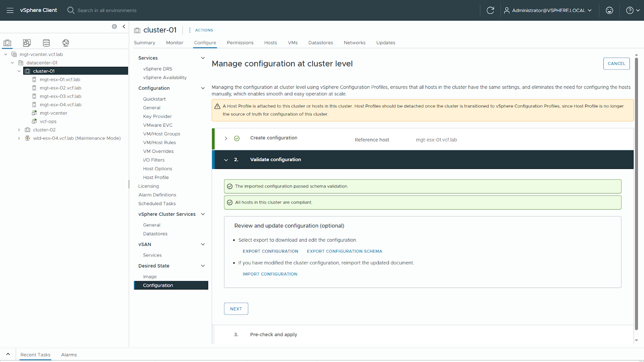
Task: Open the feedback smiley icon
Action: tap(609, 10)
